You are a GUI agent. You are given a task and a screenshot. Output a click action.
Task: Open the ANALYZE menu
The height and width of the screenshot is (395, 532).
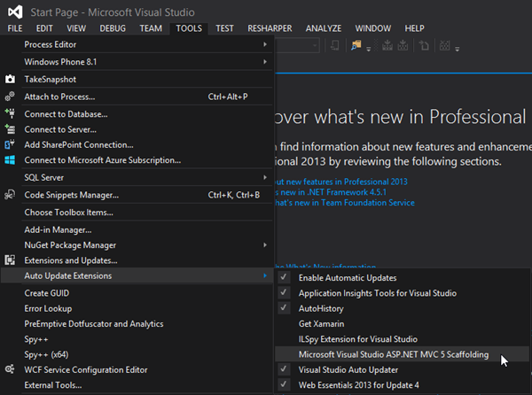(323, 28)
